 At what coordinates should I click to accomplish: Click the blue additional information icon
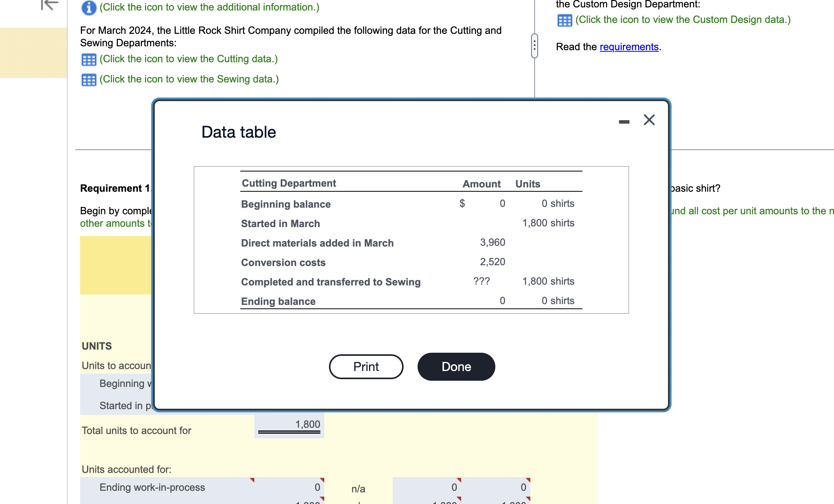coord(89,7)
